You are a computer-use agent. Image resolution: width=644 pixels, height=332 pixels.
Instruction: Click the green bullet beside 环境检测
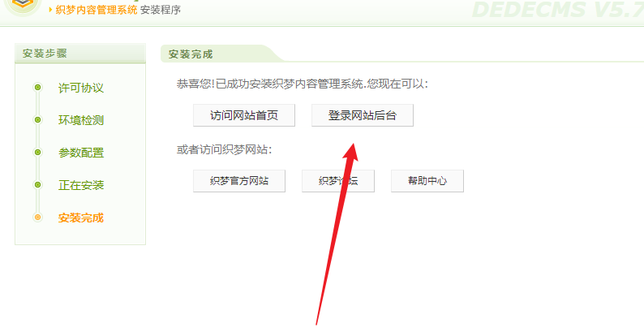tap(38, 119)
